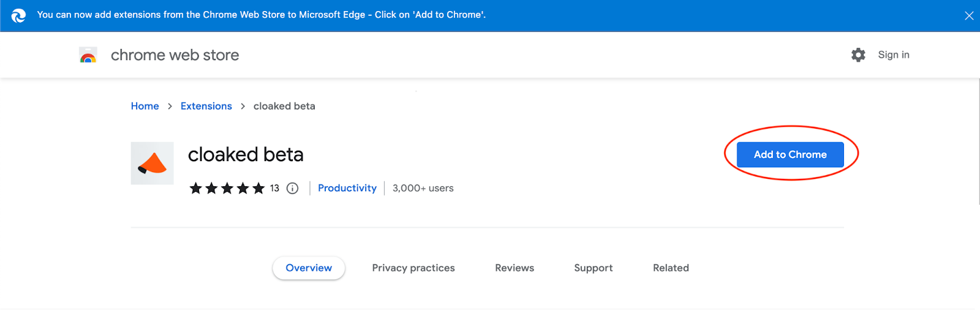Click the five-star rating display
The height and width of the screenshot is (310, 980).
227,188
